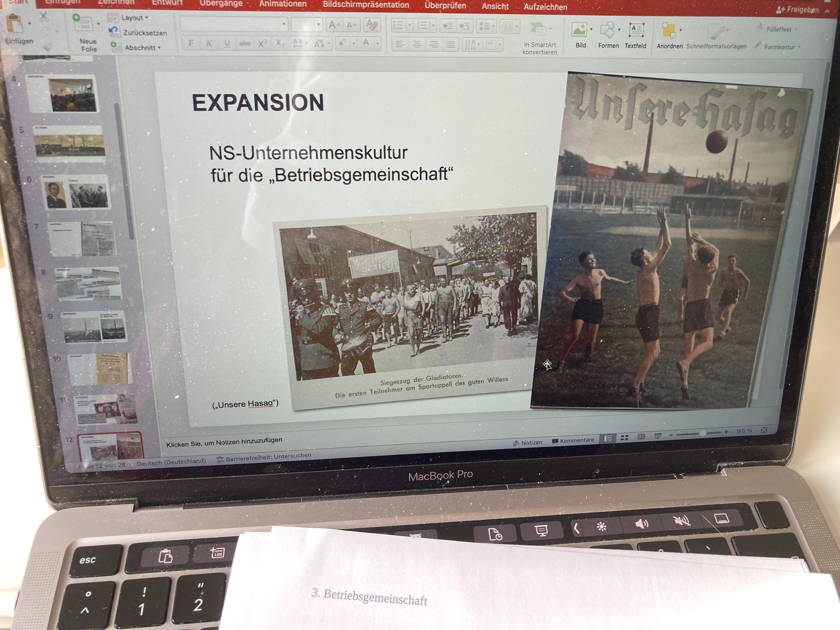840x630 pixels.
Task: Toggle italic formatting K button
Action: point(209,43)
